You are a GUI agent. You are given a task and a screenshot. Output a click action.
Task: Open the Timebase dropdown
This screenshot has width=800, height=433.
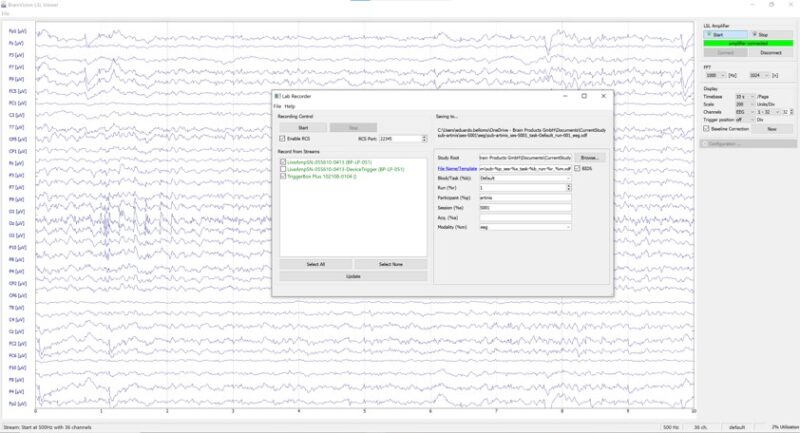click(x=745, y=97)
